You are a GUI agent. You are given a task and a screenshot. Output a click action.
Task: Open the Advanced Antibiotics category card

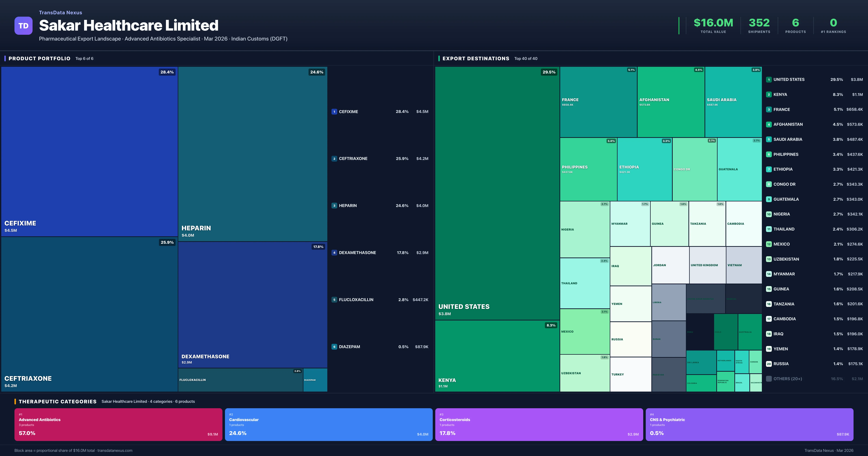coord(118,424)
